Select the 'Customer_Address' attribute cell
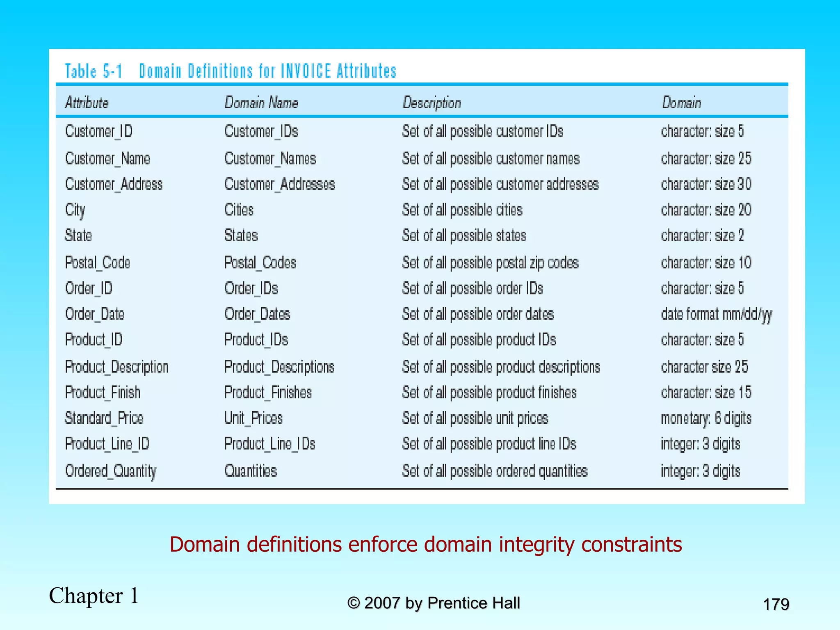The height and width of the screenshot is (630, 840). click(x=114, y=184)
